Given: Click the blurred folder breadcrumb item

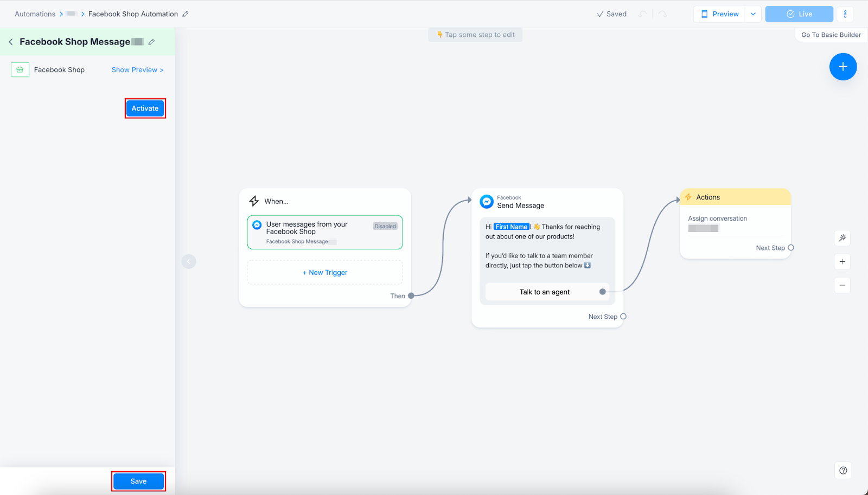Looking at the screenshot, I should point(72,14).
